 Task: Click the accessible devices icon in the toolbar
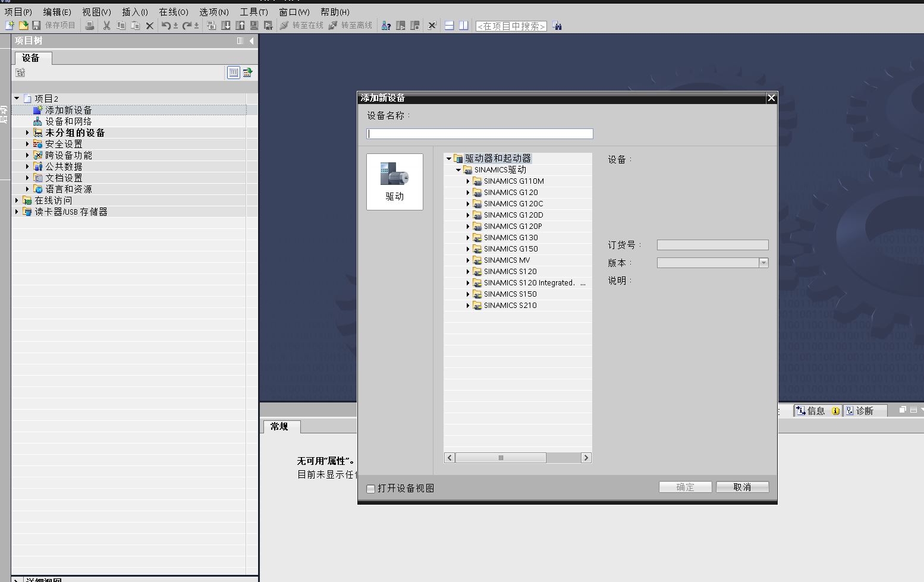(x=386, y=26)
